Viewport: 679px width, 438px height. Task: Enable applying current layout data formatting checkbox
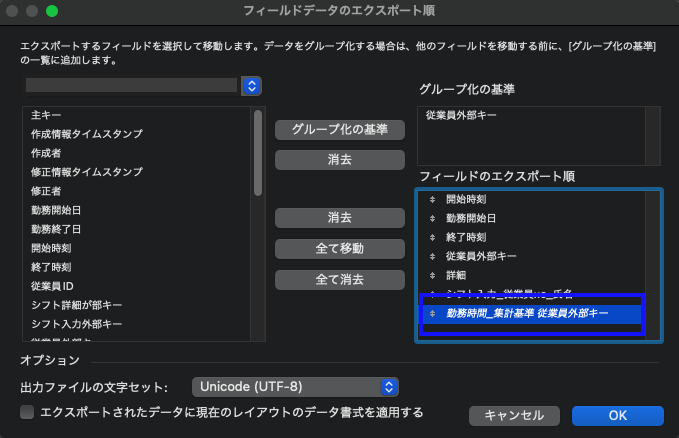[x=27, y=412]
